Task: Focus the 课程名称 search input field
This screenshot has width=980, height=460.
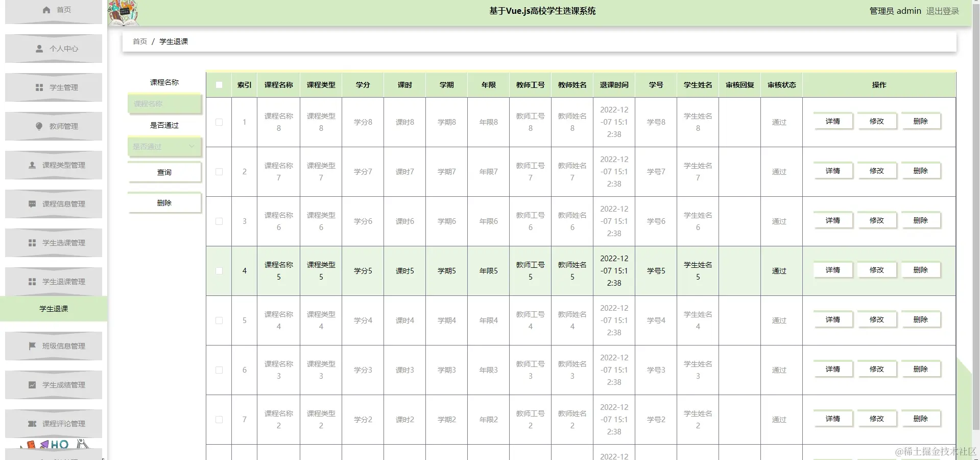Action: (164, 104)
